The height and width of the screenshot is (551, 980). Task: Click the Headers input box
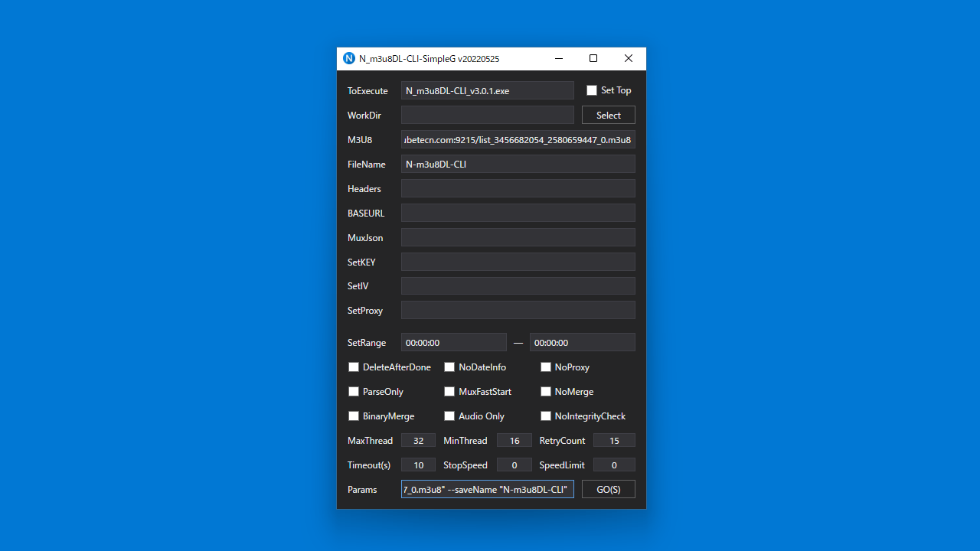518,188
